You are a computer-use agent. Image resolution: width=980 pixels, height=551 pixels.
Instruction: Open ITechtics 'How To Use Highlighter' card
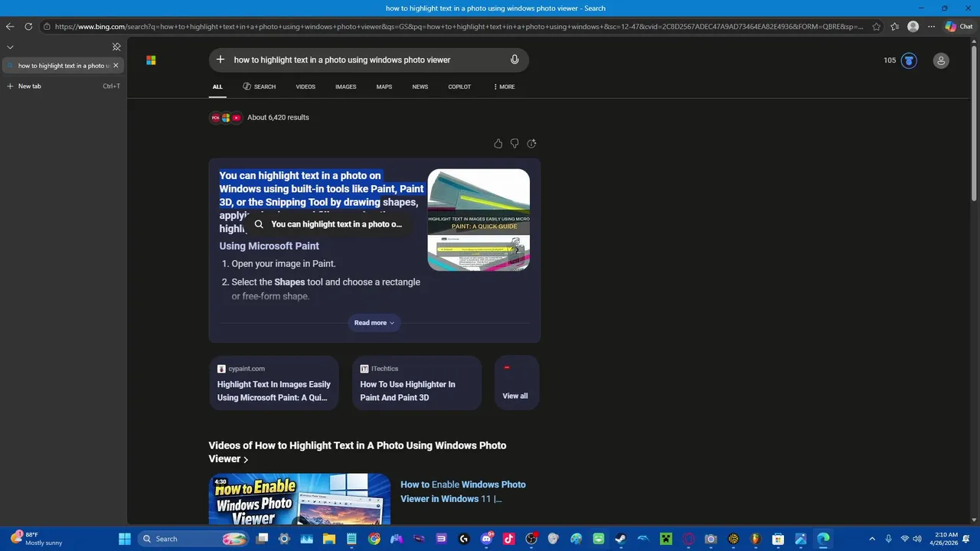(x=416, y=383)
